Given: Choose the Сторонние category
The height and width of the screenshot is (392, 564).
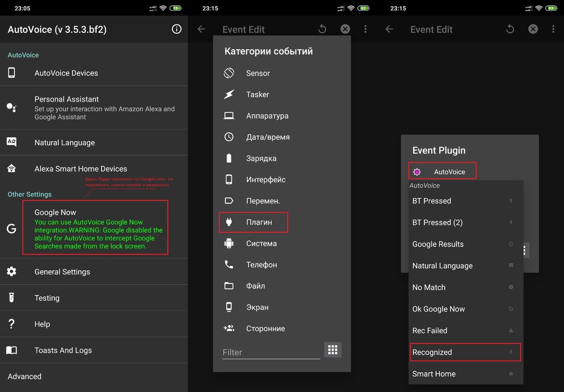Looking at the screenshot, I should (282, 328).
